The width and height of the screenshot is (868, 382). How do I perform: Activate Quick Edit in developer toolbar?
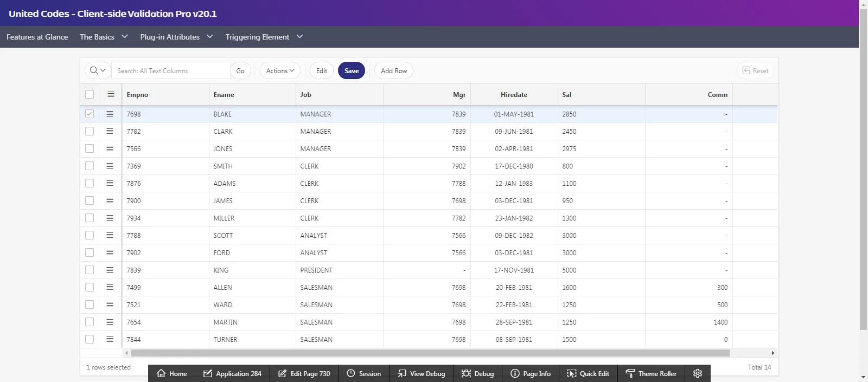pos(588,373)
